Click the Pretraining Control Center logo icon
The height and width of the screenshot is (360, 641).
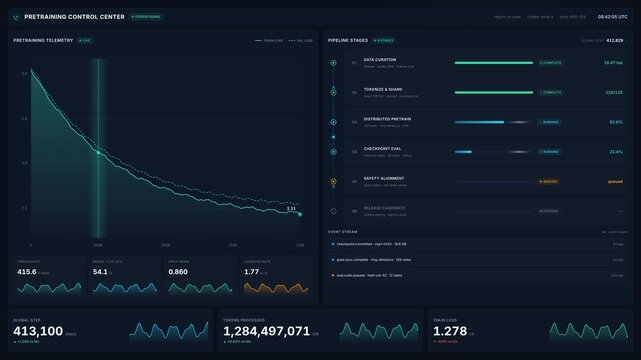click(x=16, y=17)
